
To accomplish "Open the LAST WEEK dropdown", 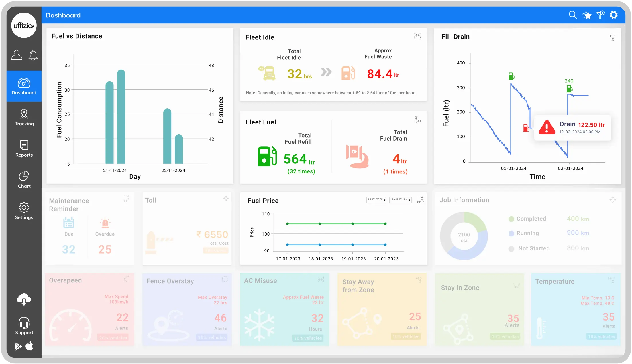I will [376, 199].
